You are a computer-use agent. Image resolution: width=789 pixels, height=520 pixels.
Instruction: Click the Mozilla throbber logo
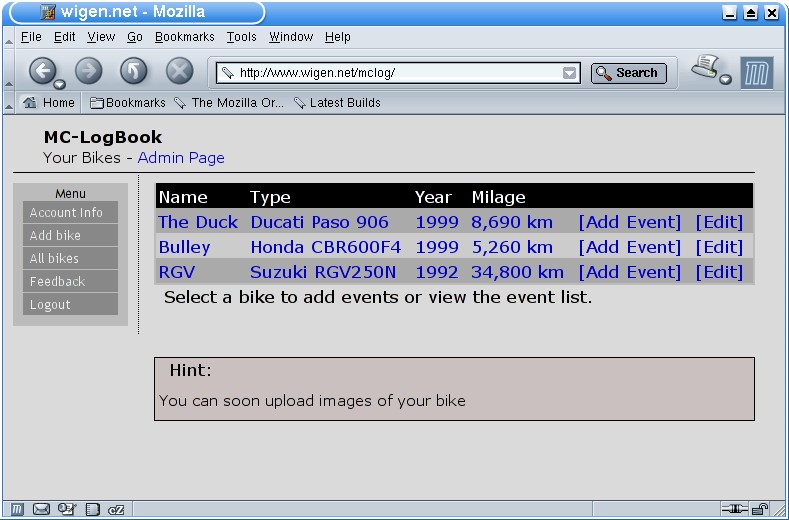click(x=756, y=73)
